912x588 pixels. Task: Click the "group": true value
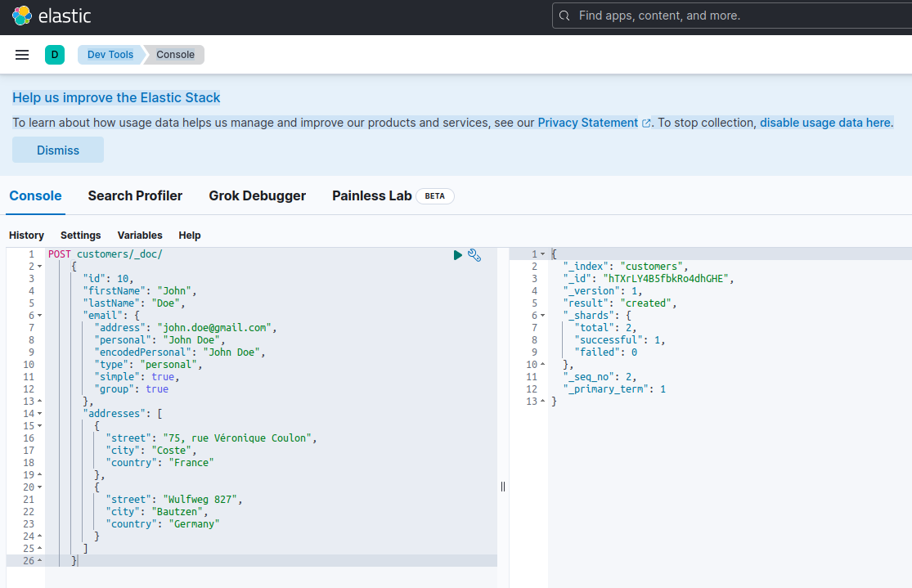tap(157, 389)
